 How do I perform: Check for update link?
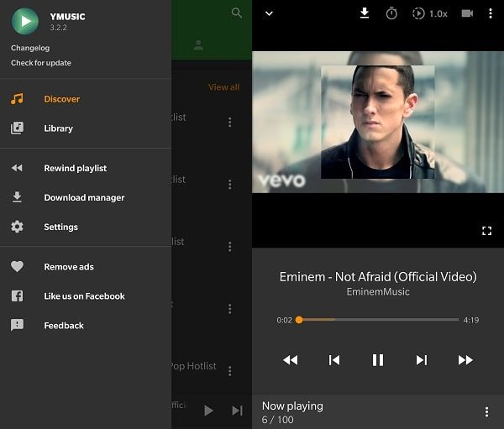41,63
